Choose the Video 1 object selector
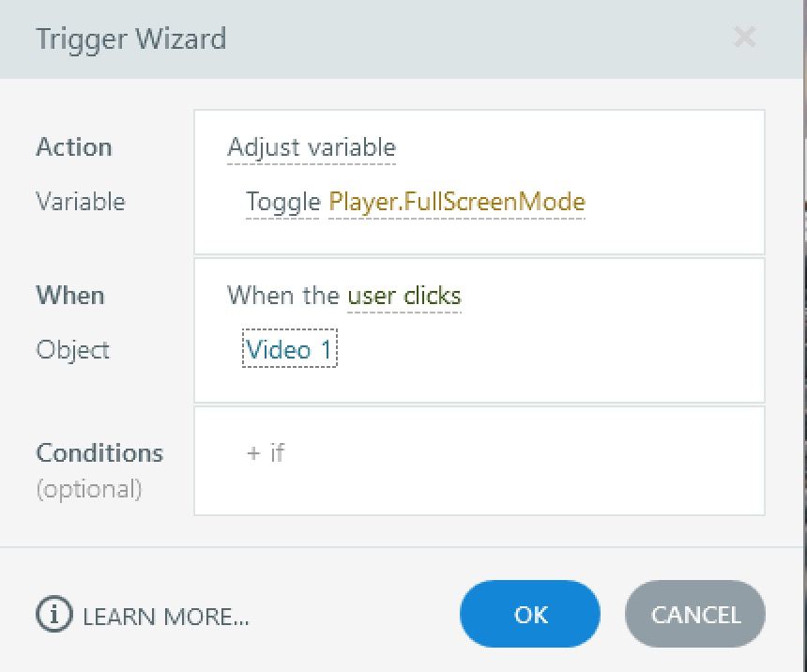 [289, 350]
